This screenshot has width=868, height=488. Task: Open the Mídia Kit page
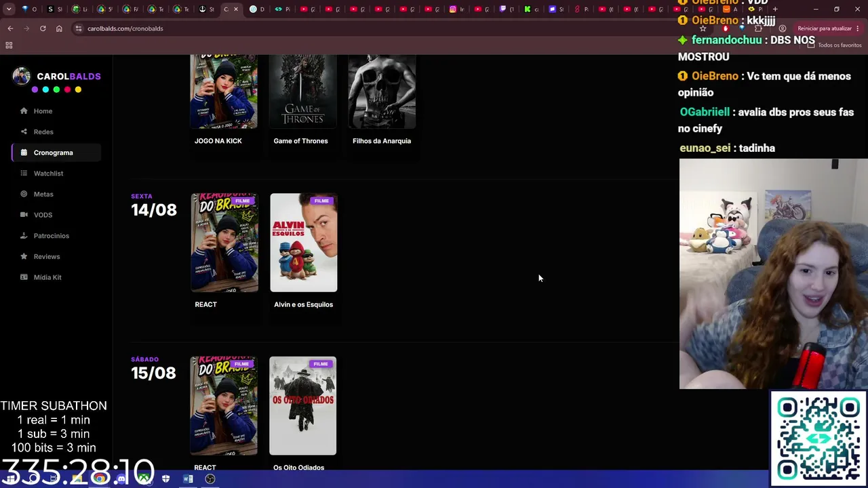click(47, 277)
